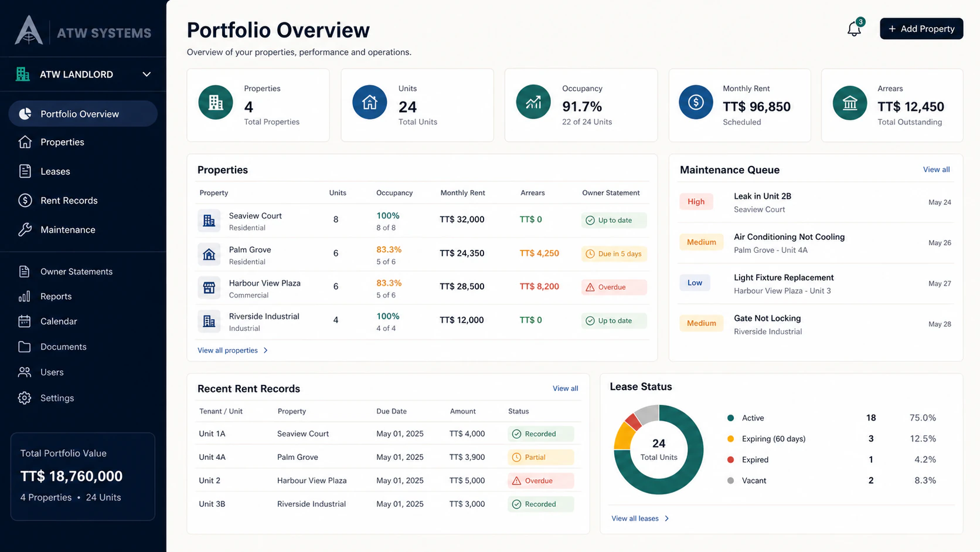Click warning icon in Harbour View Overdue badge
The height and width of the screenshot is (552, 980).
click(590, 287)
